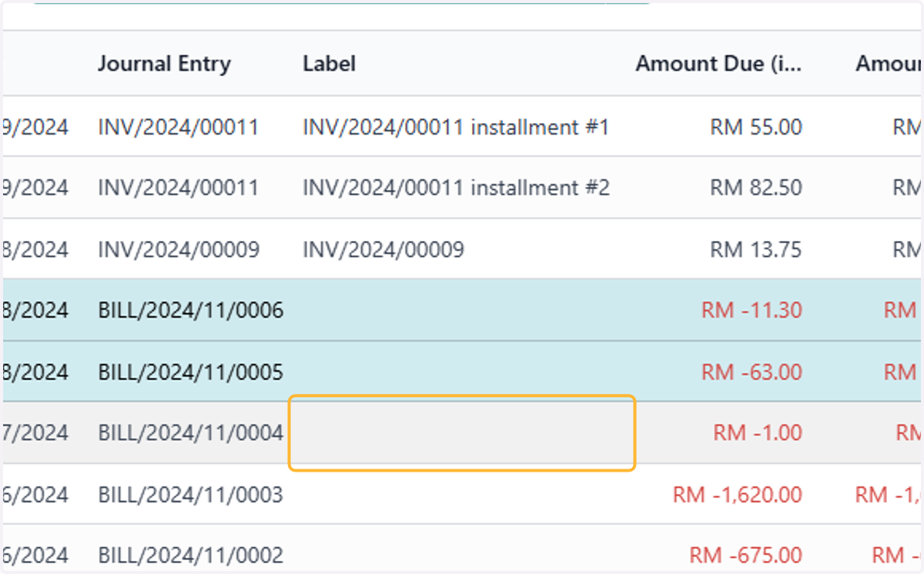Click label INV/2024/00011 installment #1
This screenshot has height=574, width=924.
pyautogui.click(x=456, y=127)
